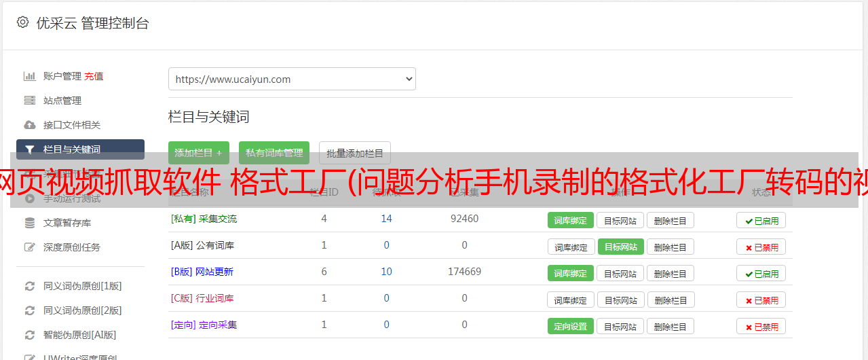The width and height of the screenshot is (868, 360).
Task: Click the cloud icon for 接口文件相关
Action: pos(29,125)
